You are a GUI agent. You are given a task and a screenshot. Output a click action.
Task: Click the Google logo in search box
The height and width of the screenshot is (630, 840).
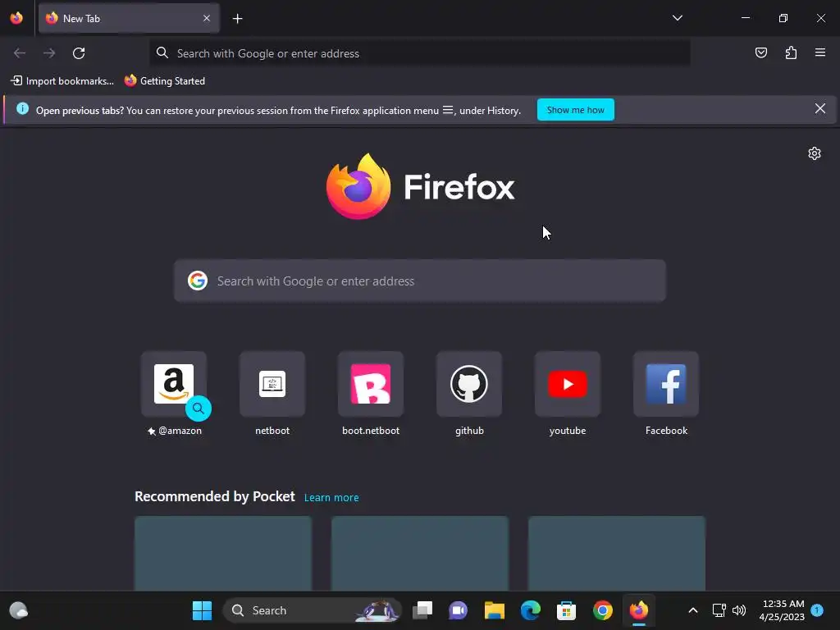click(198, 281)
